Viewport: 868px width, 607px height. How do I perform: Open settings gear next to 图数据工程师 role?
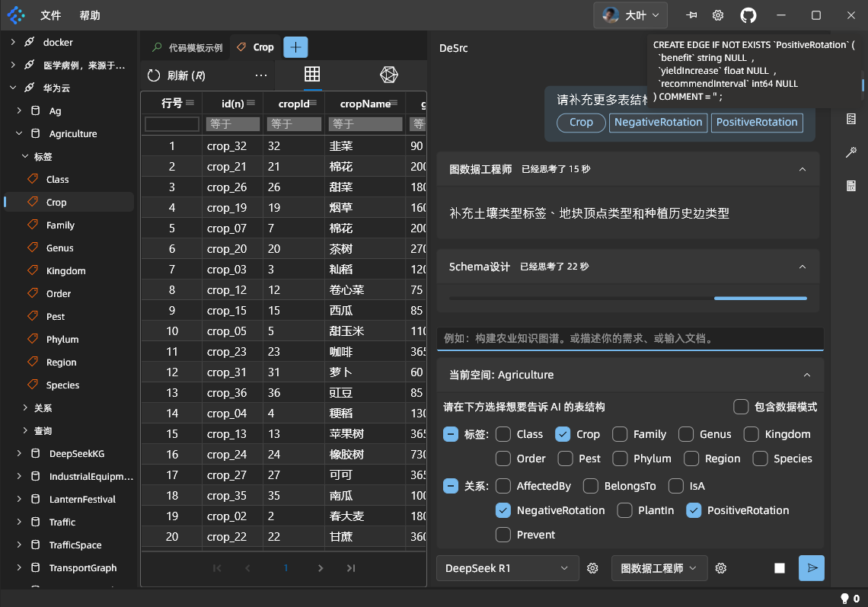(x=721, y=568)
